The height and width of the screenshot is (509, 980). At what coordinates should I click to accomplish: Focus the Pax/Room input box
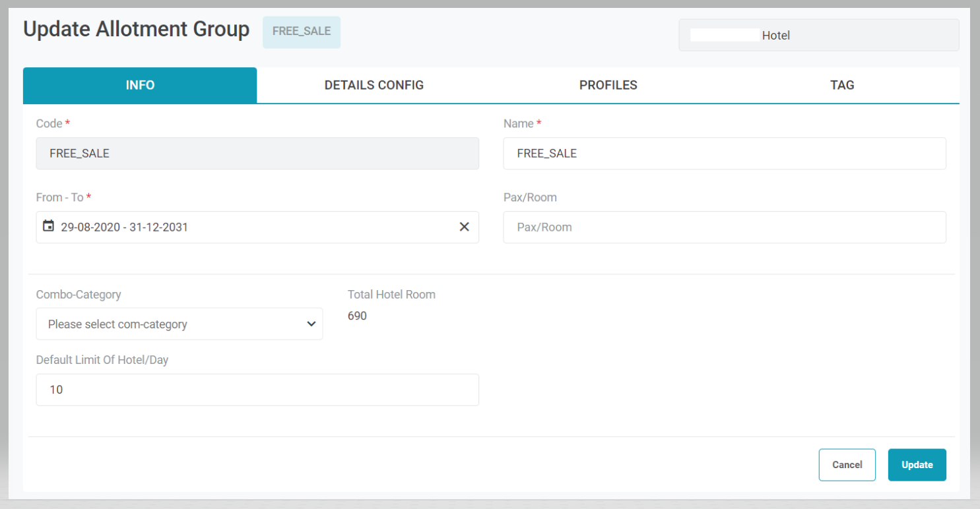point(724,227)
